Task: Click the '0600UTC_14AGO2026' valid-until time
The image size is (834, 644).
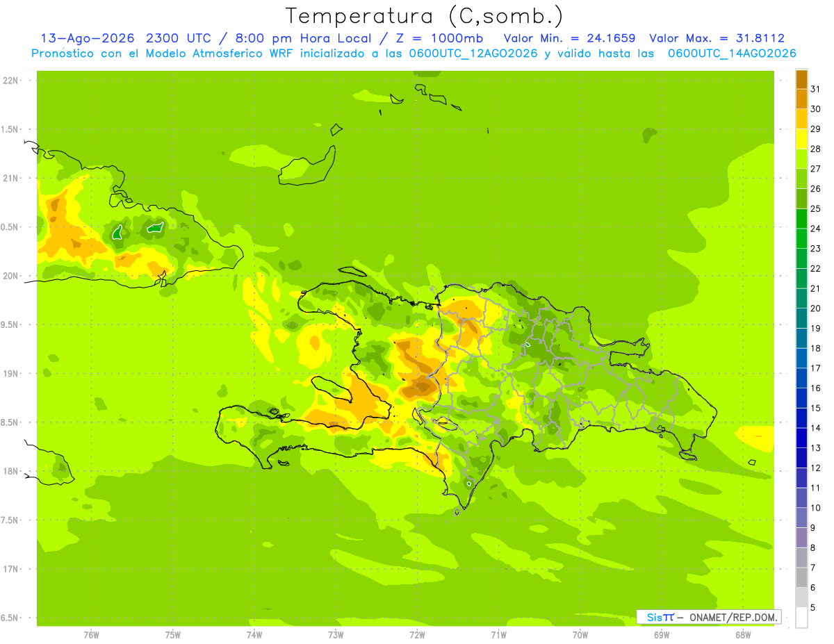Action: pyautogui.click(x=732, y=53)
